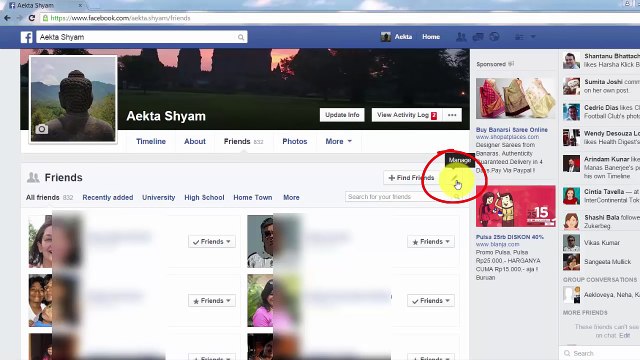Show Recently added friends
The width and height of the screenshot is (640, 360).
[108, 198]
